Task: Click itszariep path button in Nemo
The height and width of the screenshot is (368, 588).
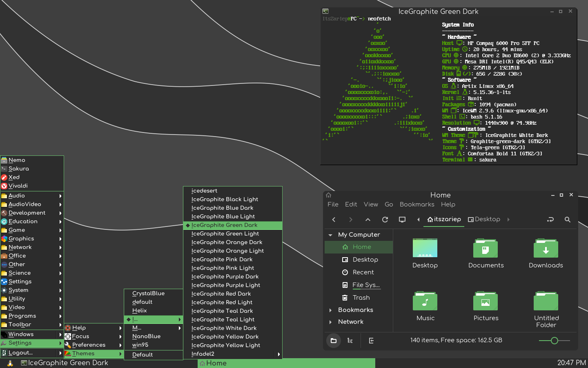Action: 444,220
